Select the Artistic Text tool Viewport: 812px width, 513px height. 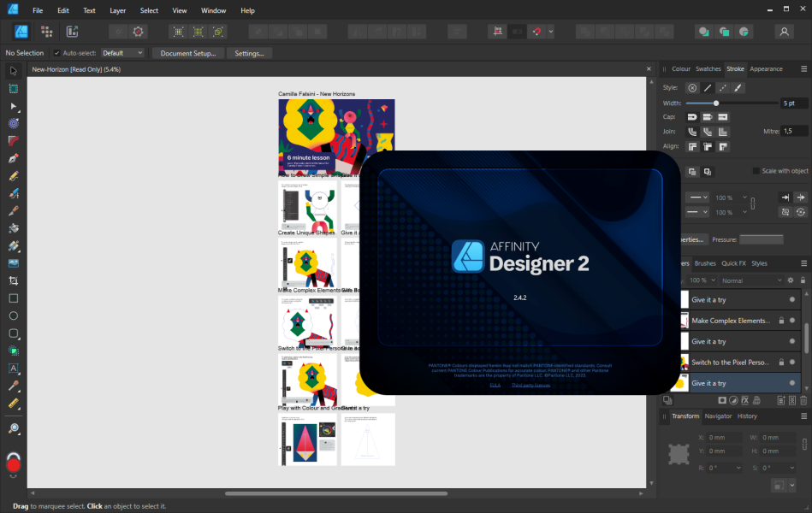14,369
